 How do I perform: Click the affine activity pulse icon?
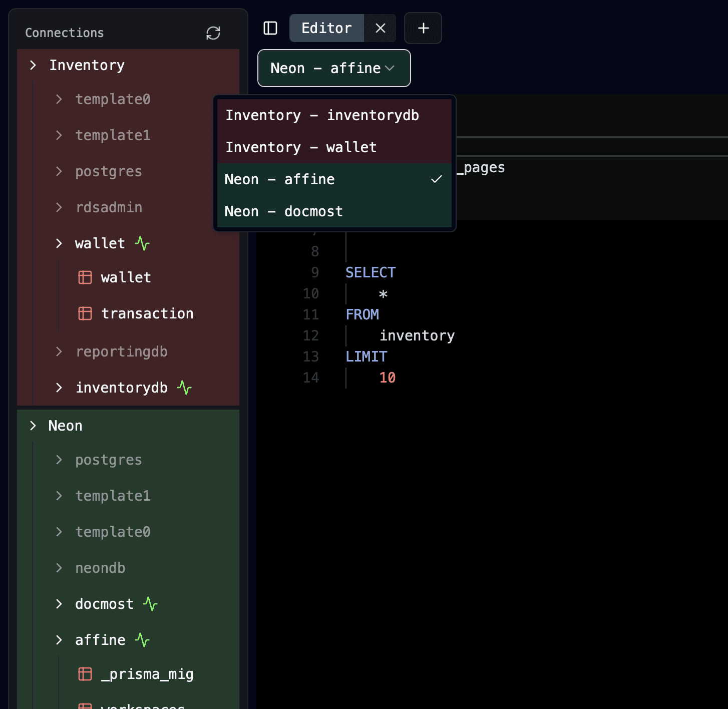[142, 640]
